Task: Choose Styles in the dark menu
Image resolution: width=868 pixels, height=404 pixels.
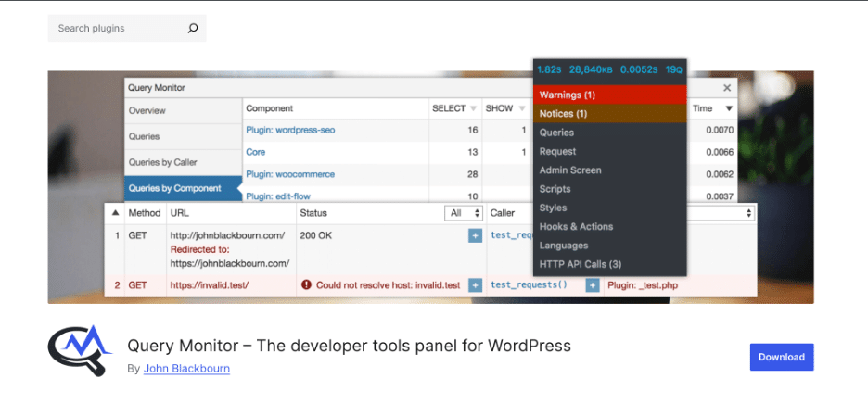Action: [x=609, y=208]
